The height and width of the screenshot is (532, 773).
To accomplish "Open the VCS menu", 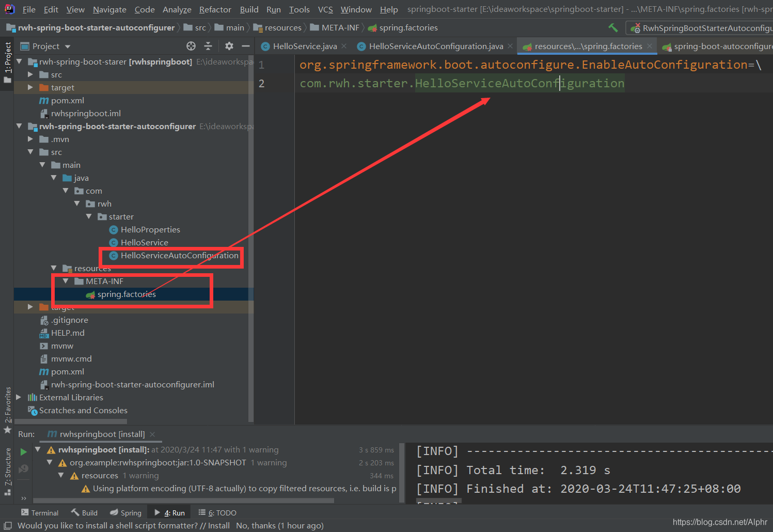I will pos(325,9).
